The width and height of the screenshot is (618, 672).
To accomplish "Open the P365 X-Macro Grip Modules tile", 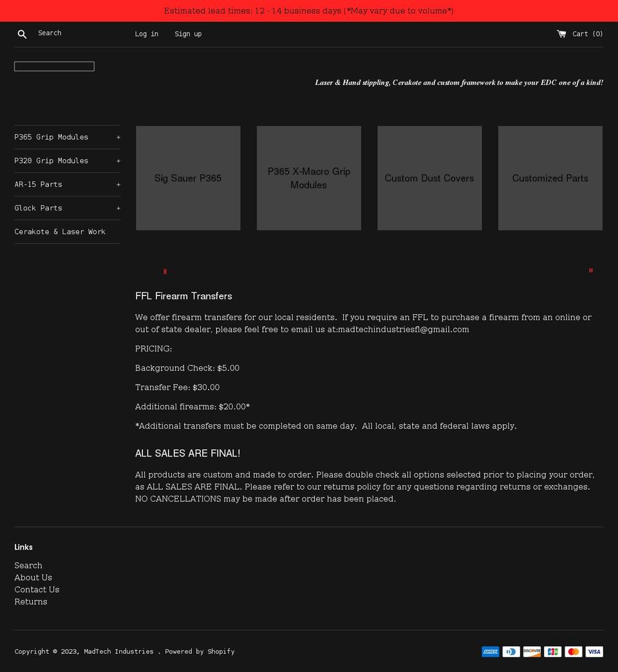I will coord(308,178).
